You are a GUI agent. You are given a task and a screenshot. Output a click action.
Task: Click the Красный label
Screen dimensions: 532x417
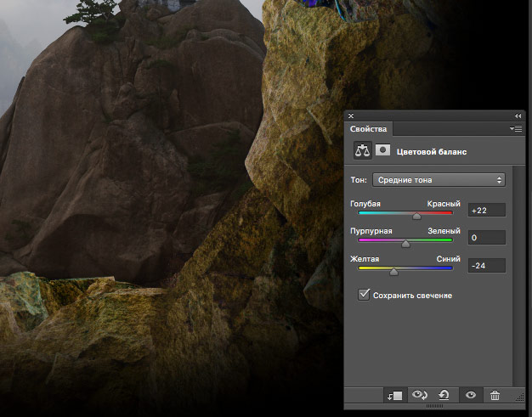click(444, 204)
